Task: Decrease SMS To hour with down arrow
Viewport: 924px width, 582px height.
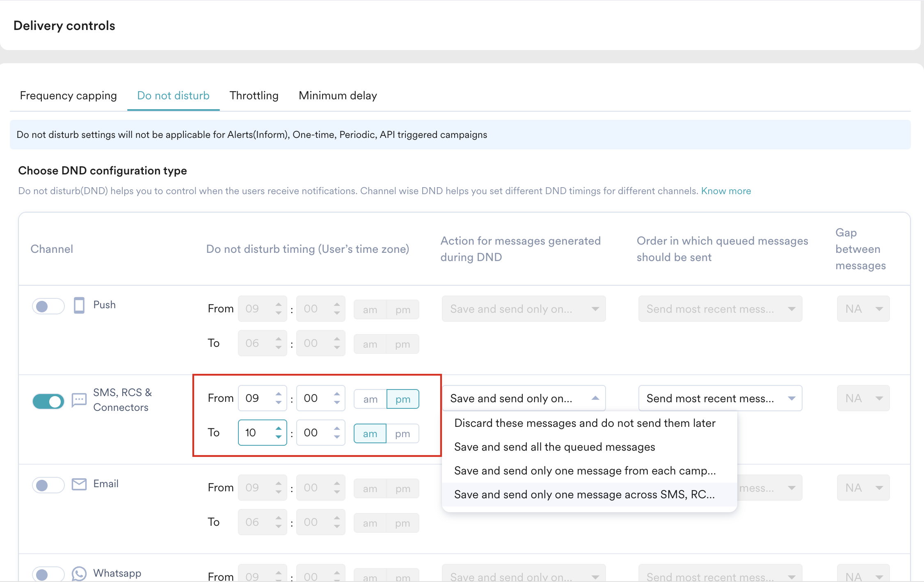Action: 279,437
